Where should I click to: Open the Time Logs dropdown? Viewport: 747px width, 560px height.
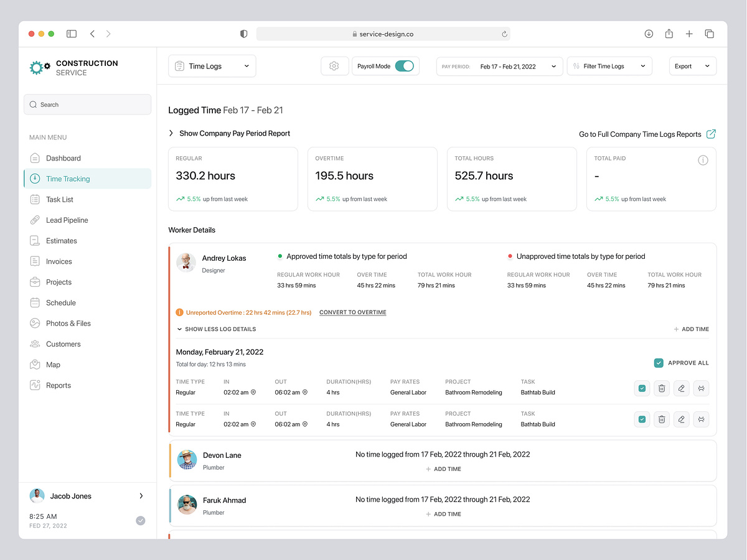pyautogui.click(x=212, y=66)
